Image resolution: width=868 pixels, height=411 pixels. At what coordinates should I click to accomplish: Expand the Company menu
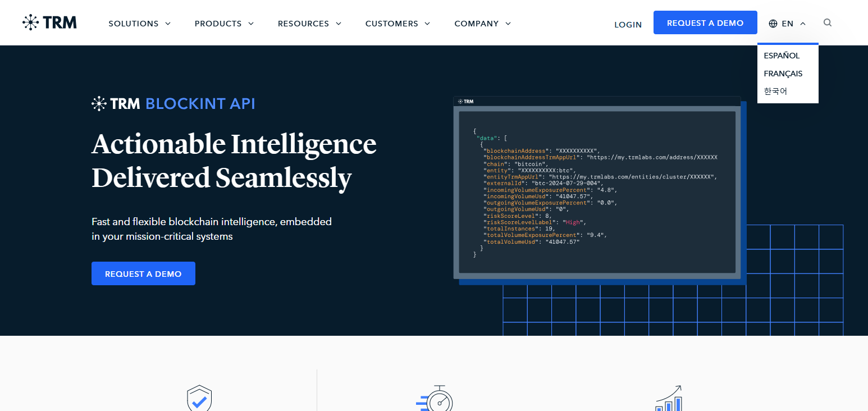click(x=483, y=24)
